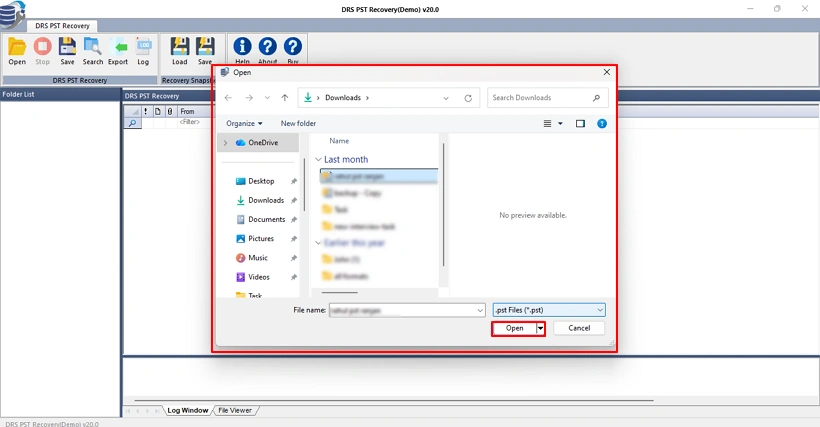Click the About question mark icon
Screen dimensions: 820x427
(x=267, y=47)
